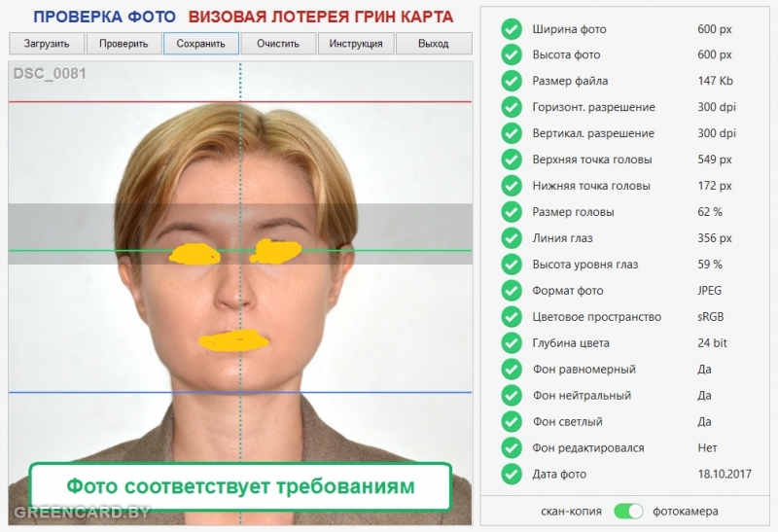778x532 pixels.
Task: Click the green check beside Фон редактировался
Action: 512,448
